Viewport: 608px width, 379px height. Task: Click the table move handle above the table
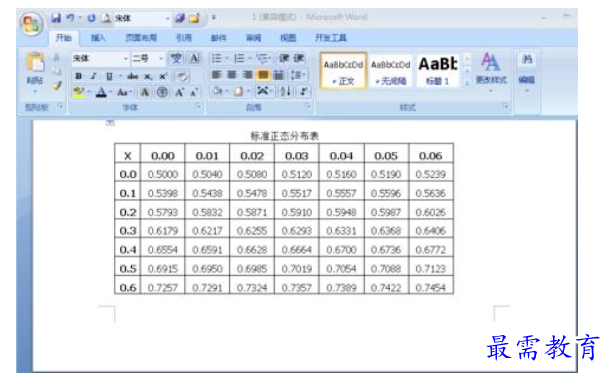(110, 123)
